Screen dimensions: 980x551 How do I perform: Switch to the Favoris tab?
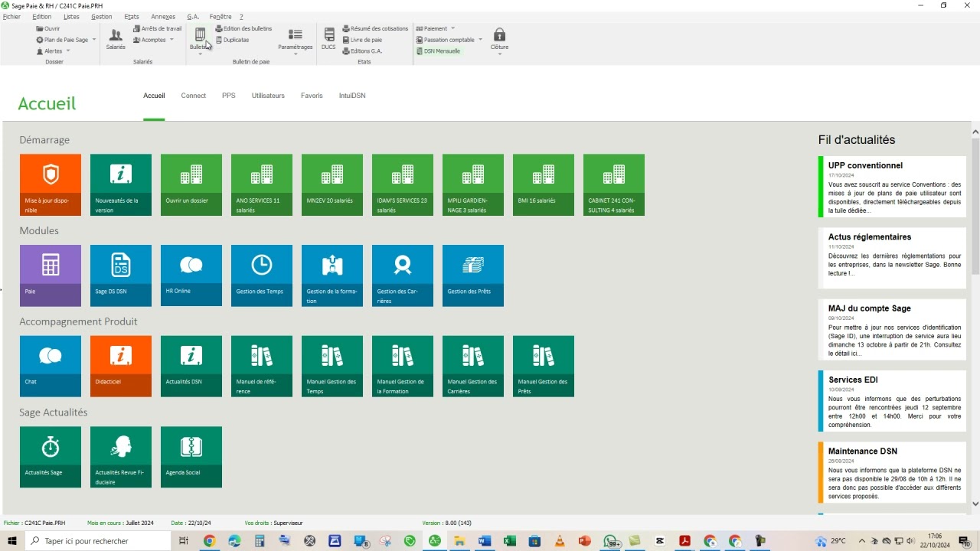(x=312, y=96)
